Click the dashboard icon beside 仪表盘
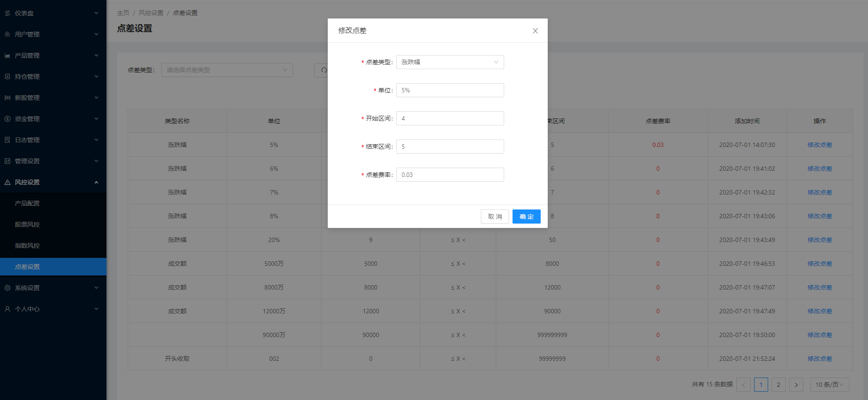This screenshot has width=868, height=400. click(7, 13)
